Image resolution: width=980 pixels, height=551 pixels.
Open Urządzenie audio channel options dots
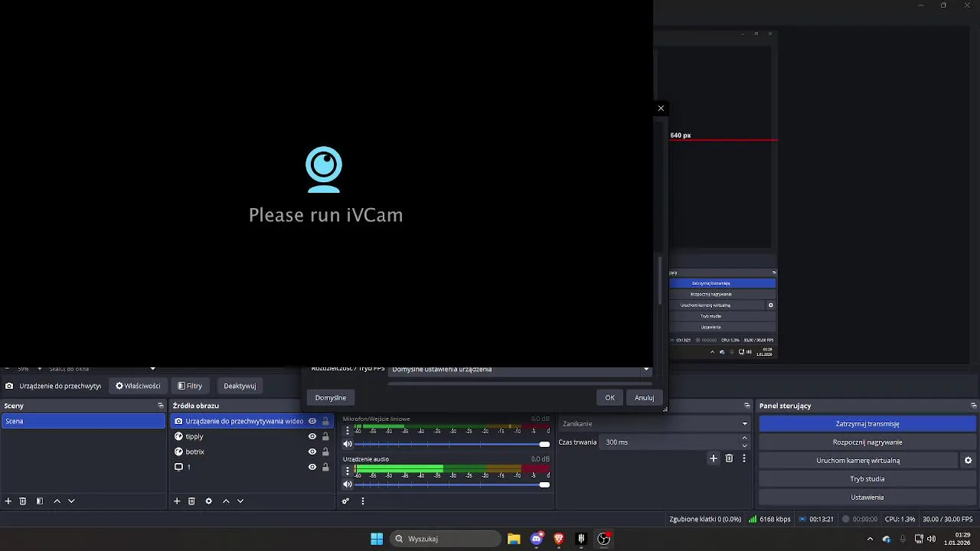(x=348, y=471)
